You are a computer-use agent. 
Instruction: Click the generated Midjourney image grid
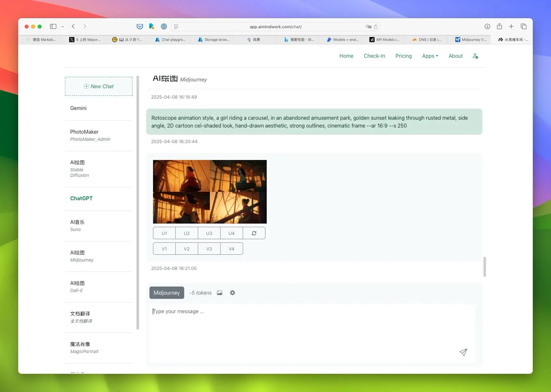pos(210,192)
